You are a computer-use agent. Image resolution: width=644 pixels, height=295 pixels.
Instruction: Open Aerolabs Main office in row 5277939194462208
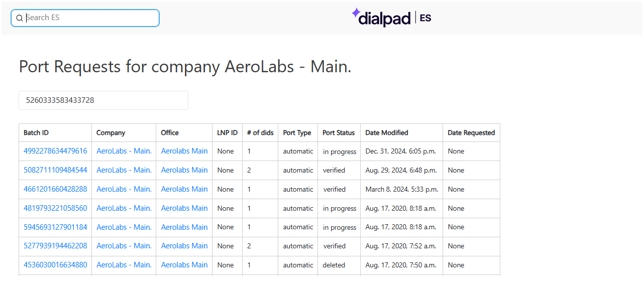(184, 246)
